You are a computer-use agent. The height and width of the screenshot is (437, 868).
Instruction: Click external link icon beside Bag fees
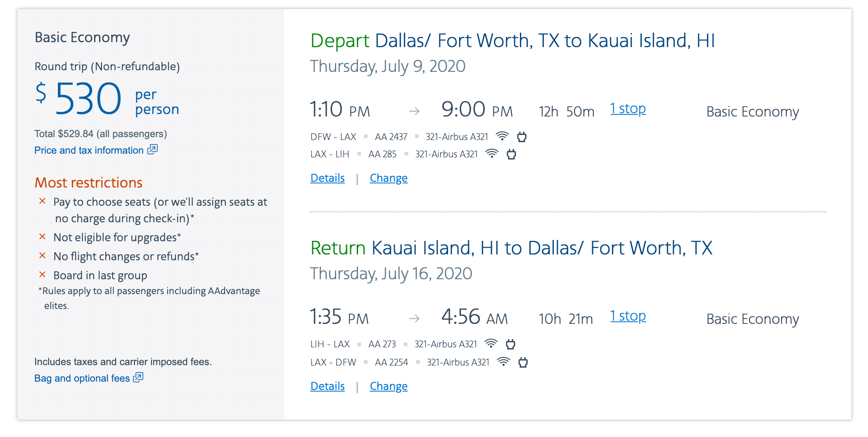pyautogui.click(x=138, y=378)
